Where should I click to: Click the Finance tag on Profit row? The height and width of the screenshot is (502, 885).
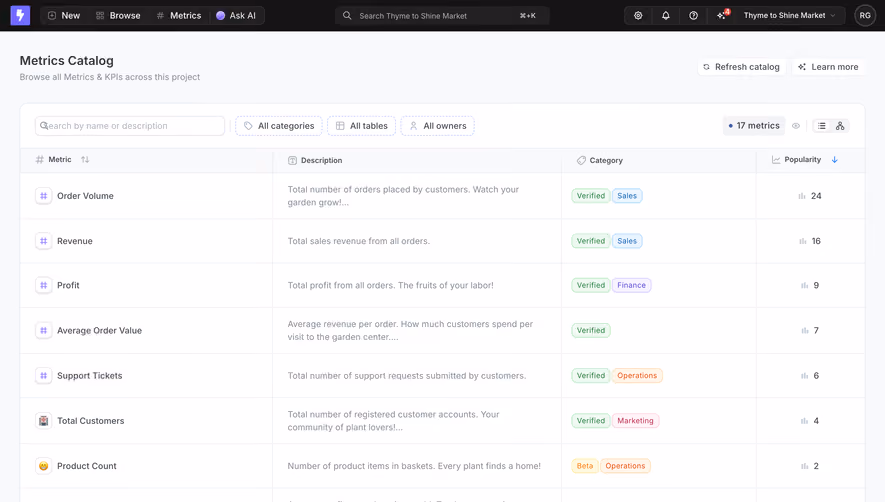click(x=632, y=285)
